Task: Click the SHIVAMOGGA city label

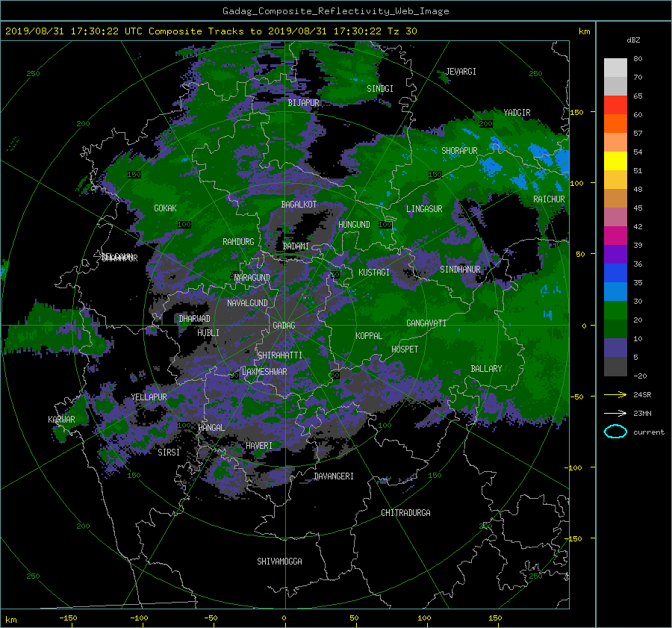Action: [x=279, y=562]
